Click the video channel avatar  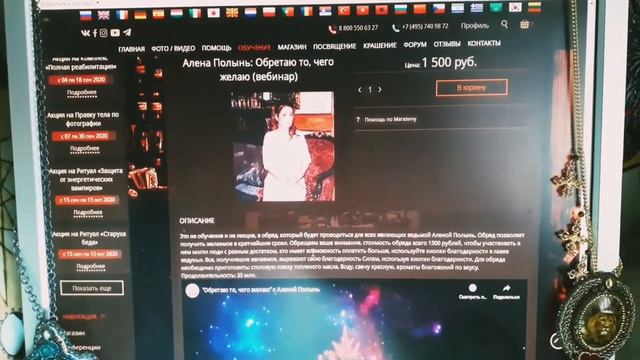tap(192, 291)
